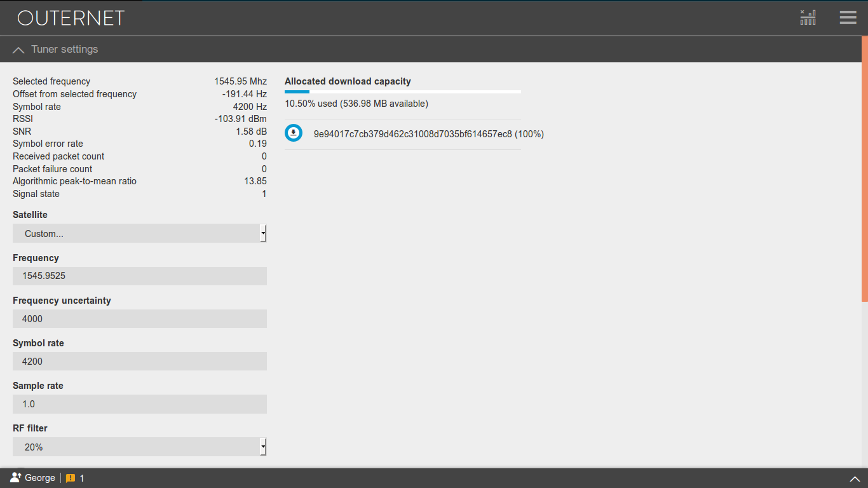This screenshot has height=488, width=868.
Task: Click the George username label
Action: [40, 478]
